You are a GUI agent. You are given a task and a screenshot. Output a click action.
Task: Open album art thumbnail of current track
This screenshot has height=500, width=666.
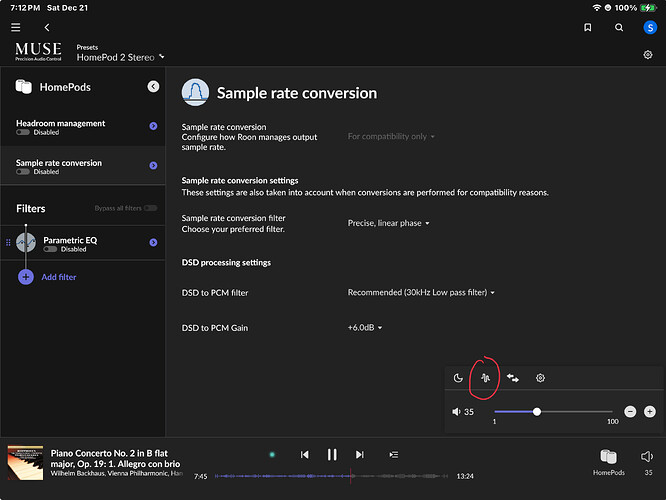coord(25,463)
